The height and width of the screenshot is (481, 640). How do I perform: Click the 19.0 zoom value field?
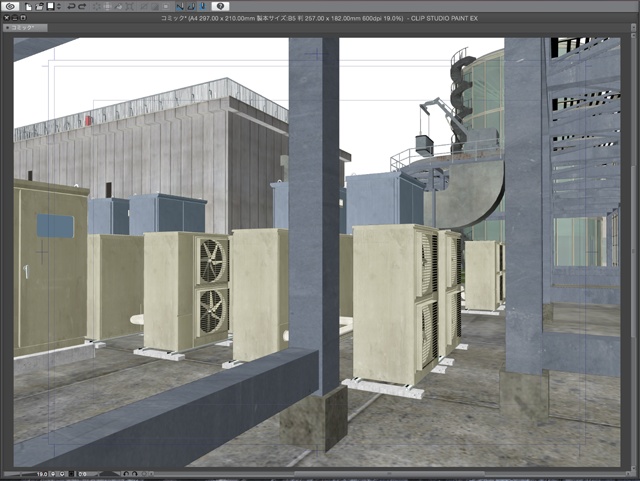click(42, 474)
